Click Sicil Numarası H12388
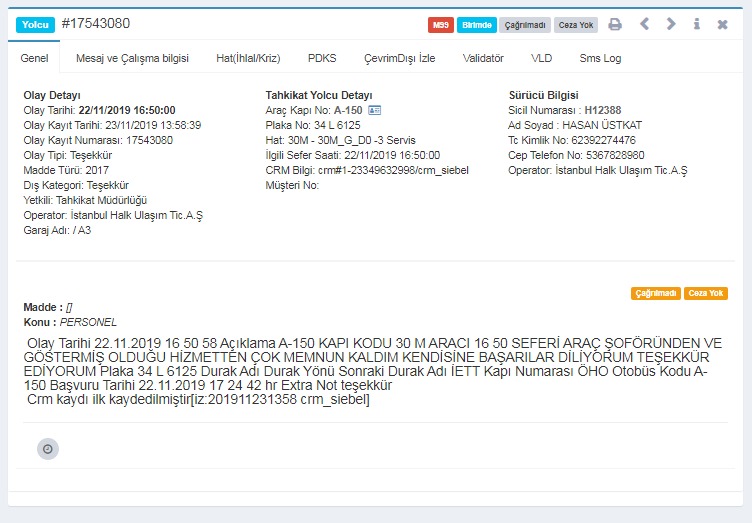The width and height of the screenshot is (752, 523). point(564,110)
